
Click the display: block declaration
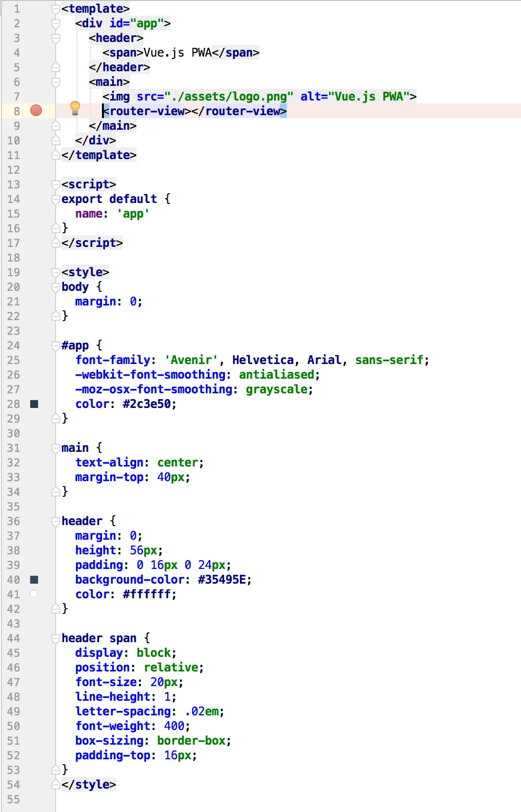[126, 653]
